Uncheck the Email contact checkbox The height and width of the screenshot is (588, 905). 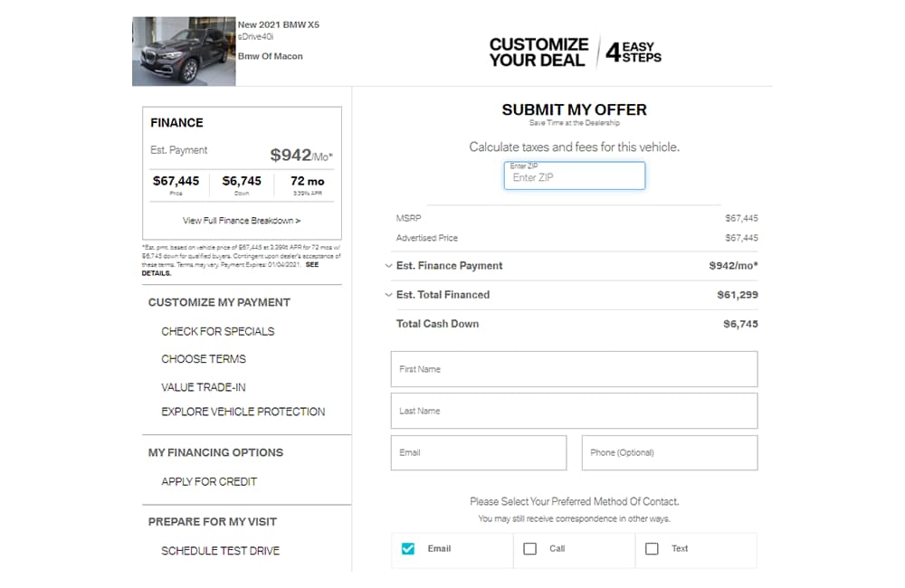click(x=408, y=548)
